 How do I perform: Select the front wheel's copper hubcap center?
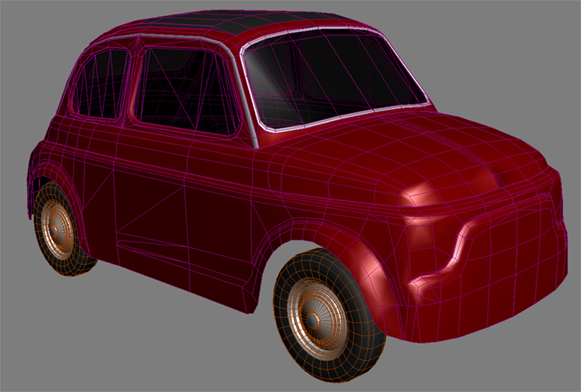[x=314, y=319]
